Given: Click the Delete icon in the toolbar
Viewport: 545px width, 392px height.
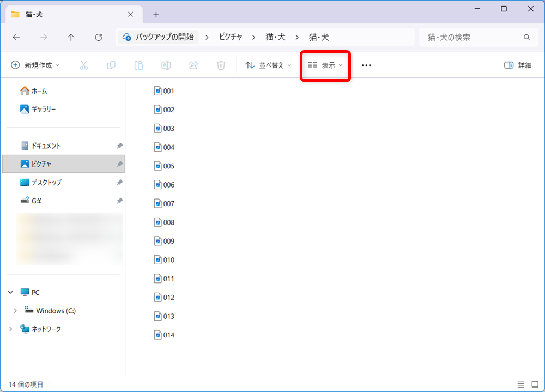Looking at the screenshot, I should click(x=220, y=65).
